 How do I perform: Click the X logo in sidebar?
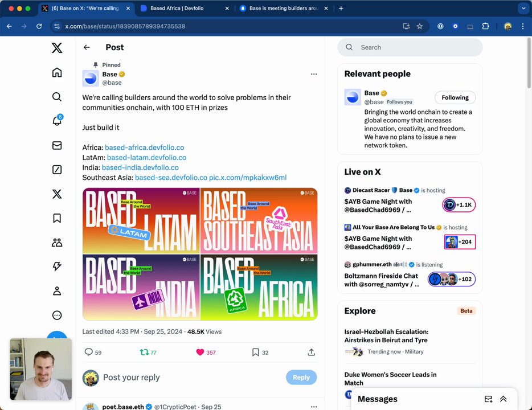pyautogui.click(x=57, y=48)
